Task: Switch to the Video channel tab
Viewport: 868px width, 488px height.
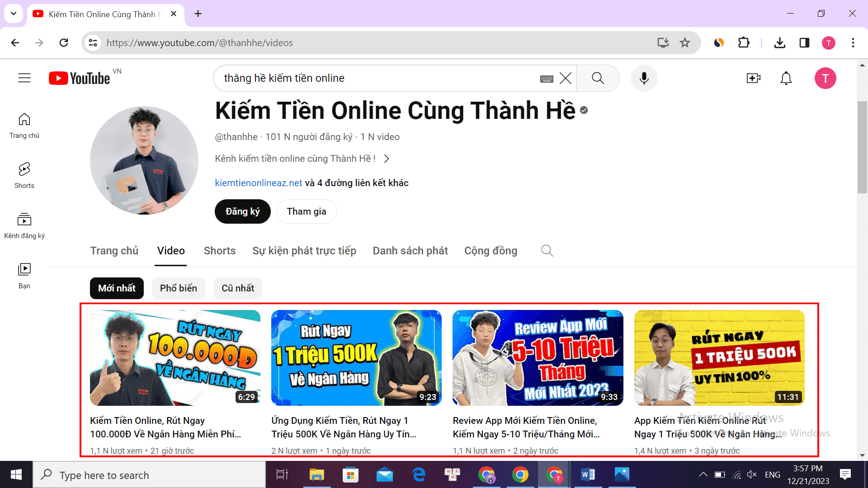Action: pos(171,251)
